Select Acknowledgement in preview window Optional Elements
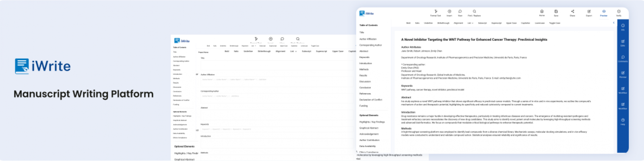Viewport: 644px width, 161px height. coord(369,134)
